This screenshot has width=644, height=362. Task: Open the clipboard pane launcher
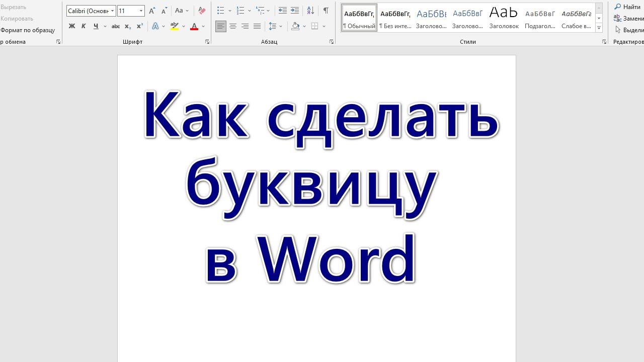[58, 42]
